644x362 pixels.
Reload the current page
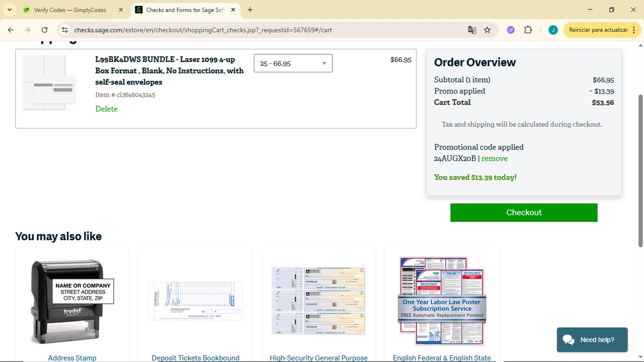click(45, 30)
